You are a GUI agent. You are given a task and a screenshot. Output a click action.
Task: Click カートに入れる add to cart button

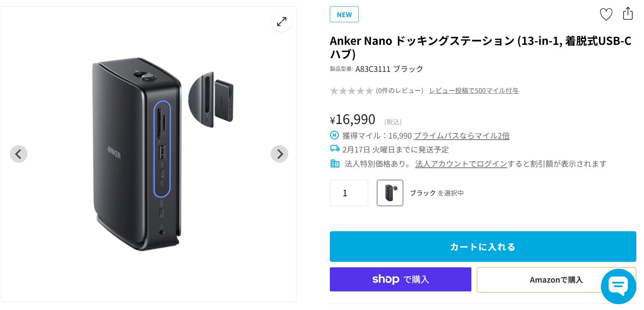(483, 247)
